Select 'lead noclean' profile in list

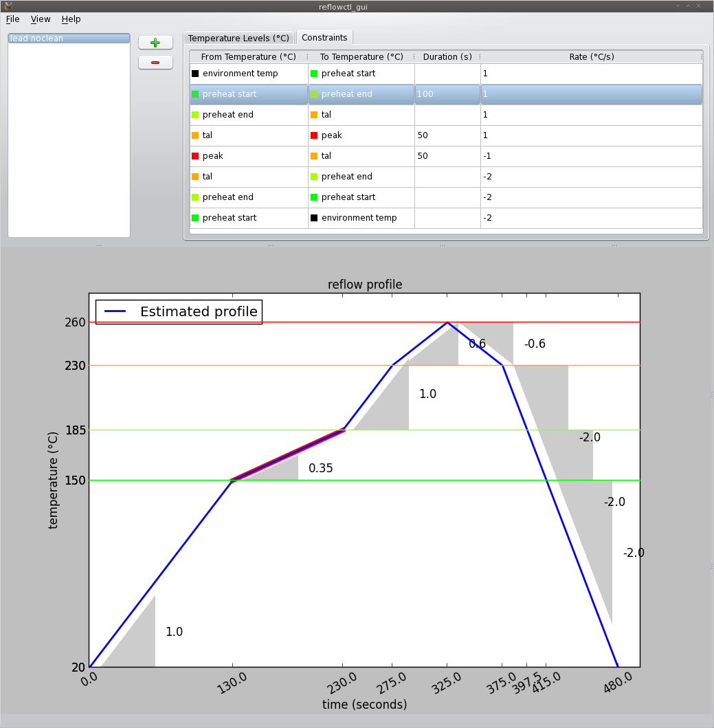point(69,38)
